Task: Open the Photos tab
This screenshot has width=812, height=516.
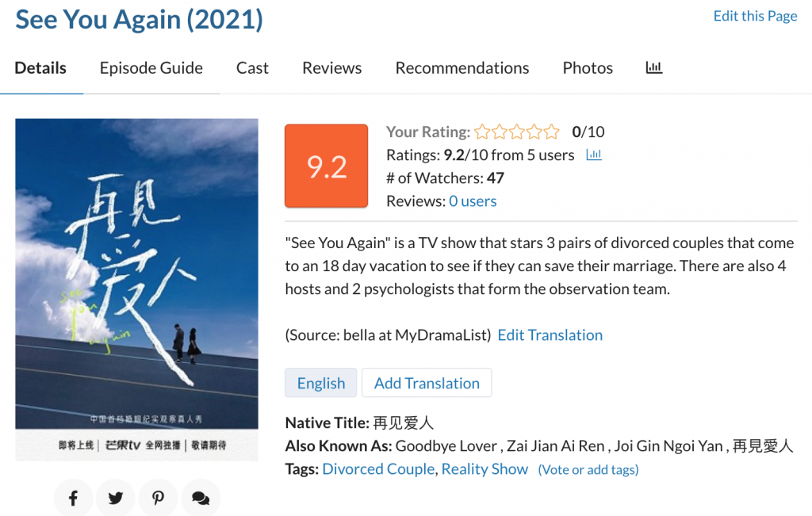Action: coord(588,68)
